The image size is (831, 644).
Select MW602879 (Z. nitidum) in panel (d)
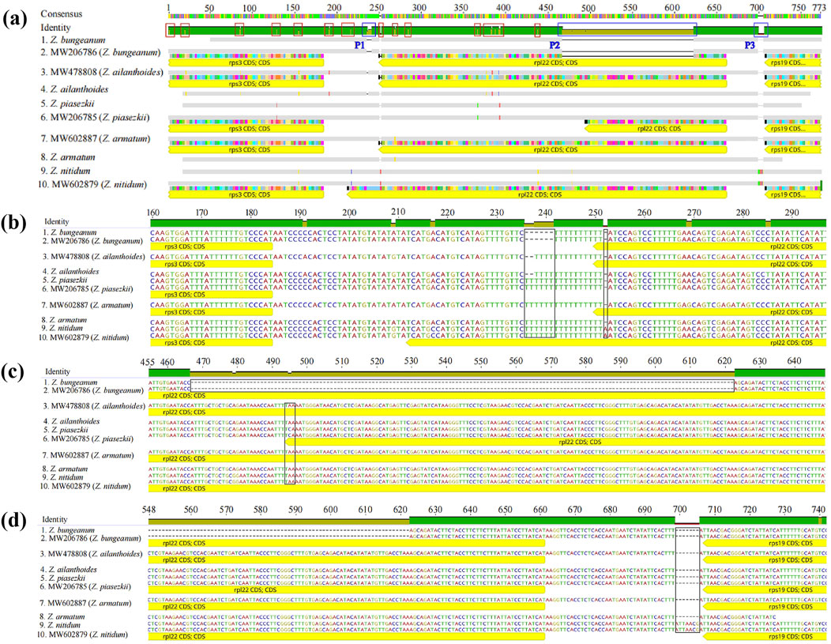[84, 635]
